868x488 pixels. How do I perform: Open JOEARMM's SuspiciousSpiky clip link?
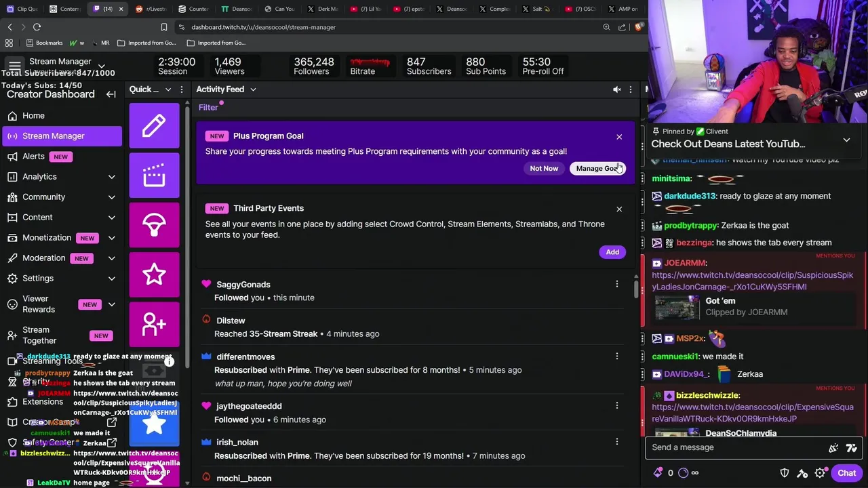tap(752, 281)
